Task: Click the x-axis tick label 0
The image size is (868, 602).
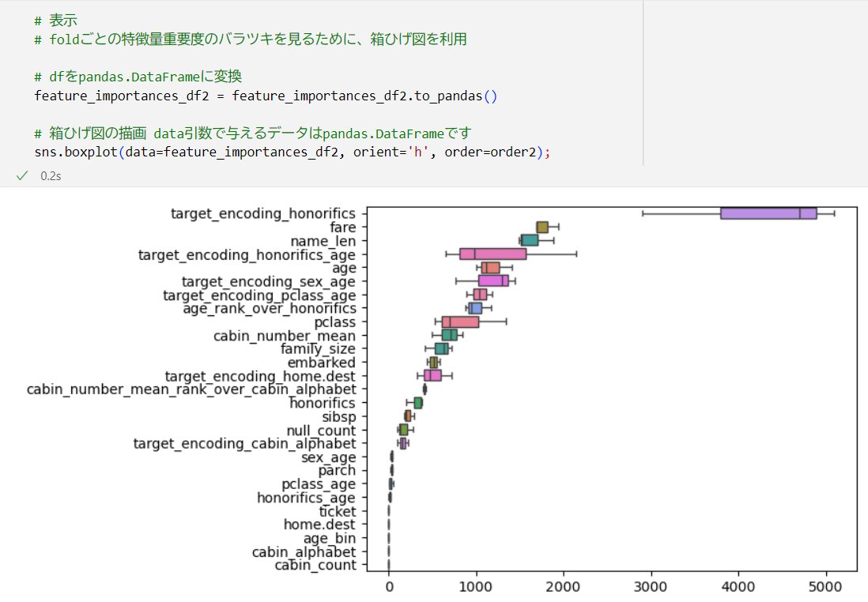Action: [389, 586]
